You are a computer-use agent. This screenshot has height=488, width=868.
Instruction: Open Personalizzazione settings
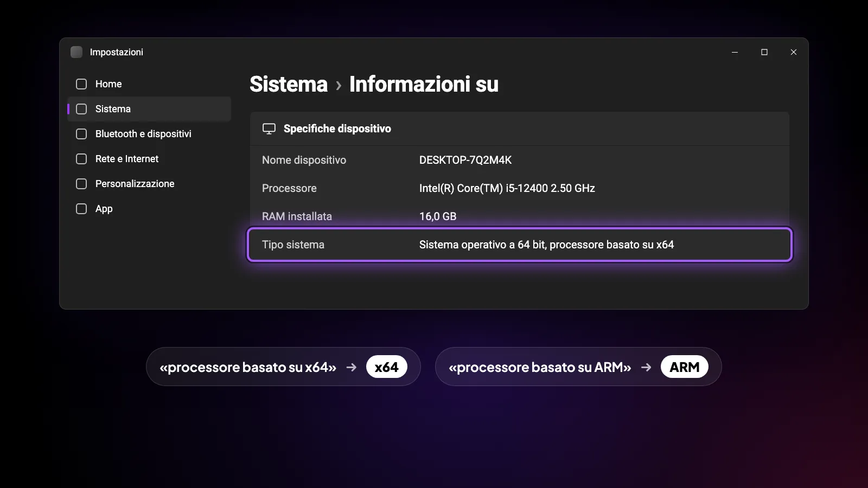tap(149, 184)
